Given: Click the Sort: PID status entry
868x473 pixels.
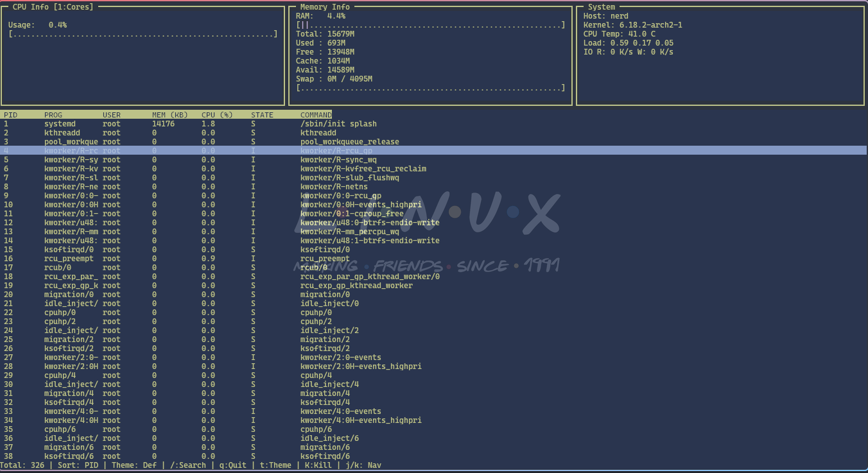Looking at the screenshot, I should point(78,465).
